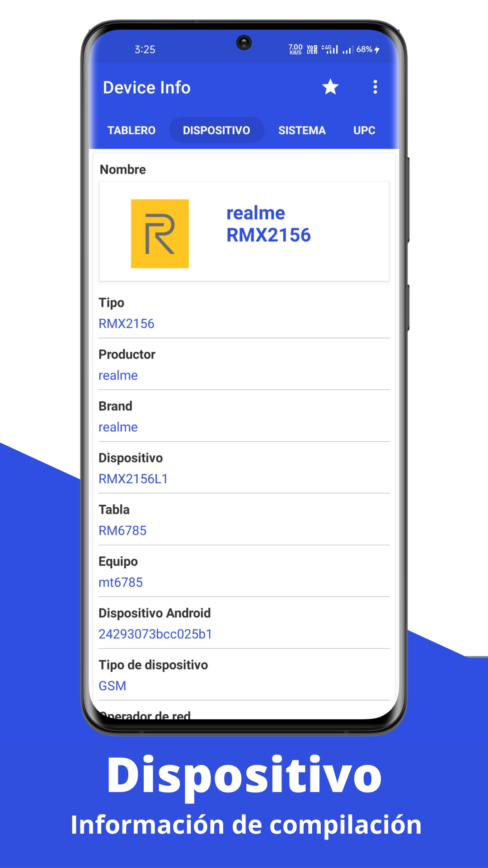This screenshot has width=488, height=868.
Task: Tap the realme yellow logo
Action: point(160,234)
